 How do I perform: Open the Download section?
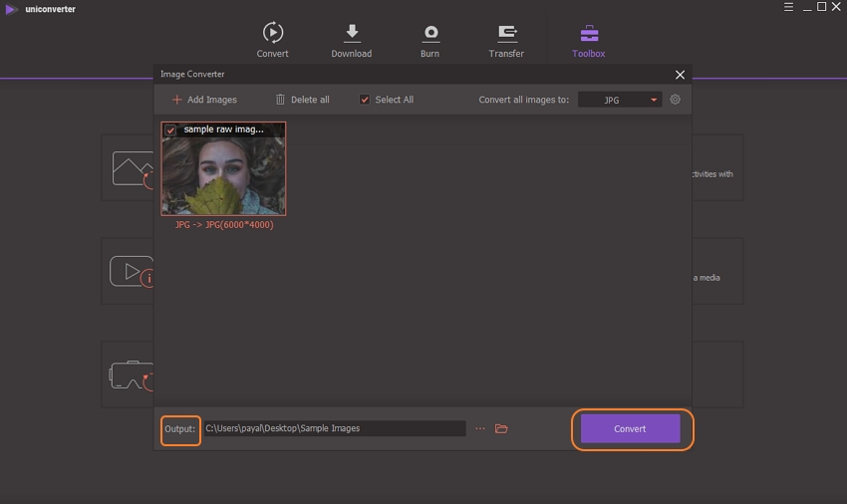351,40
